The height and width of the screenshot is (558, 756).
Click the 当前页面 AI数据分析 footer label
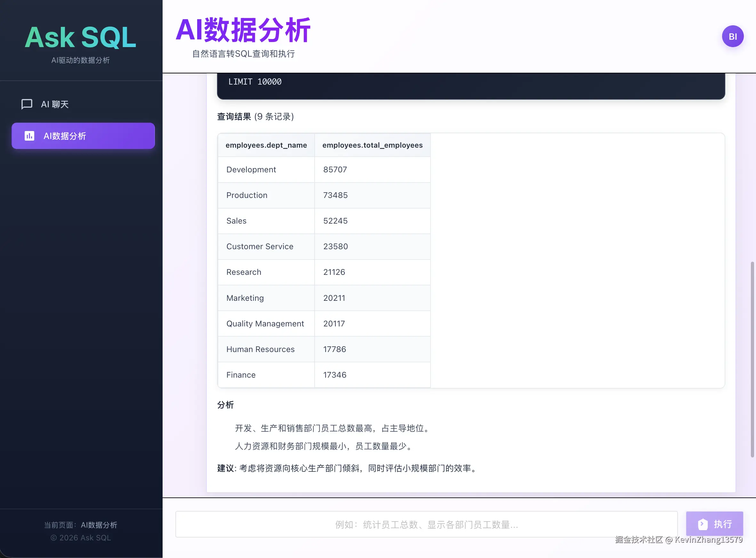80,525
